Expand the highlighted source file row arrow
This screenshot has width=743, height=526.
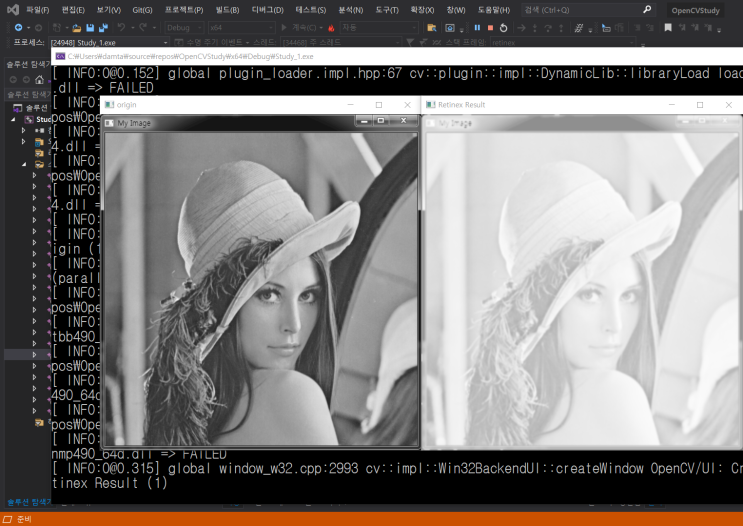tap(34, 354)
